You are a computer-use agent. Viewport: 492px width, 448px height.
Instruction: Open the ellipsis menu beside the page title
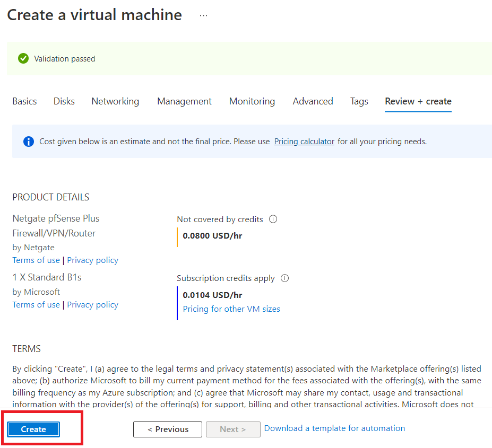[x=204, y=15]
